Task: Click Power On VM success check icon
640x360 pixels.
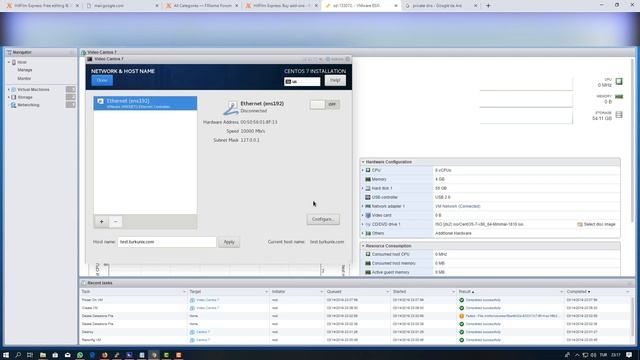Action: point(462,300)
